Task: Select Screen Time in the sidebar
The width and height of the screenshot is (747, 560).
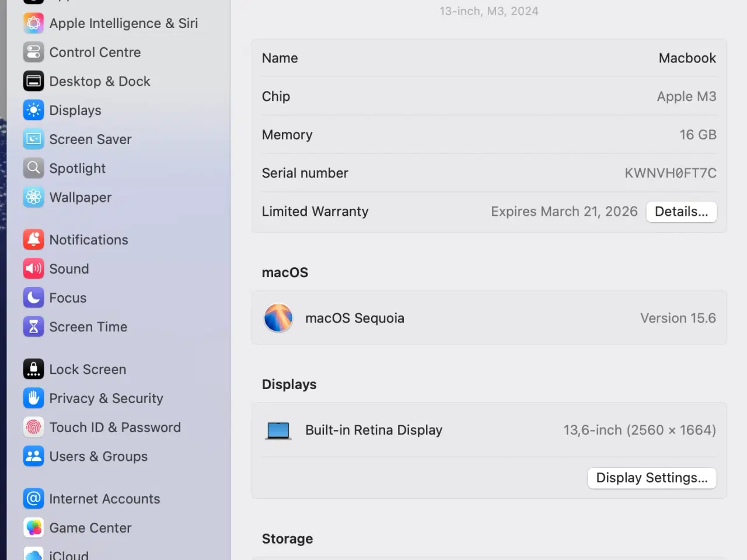Action: tap(88, 327)
